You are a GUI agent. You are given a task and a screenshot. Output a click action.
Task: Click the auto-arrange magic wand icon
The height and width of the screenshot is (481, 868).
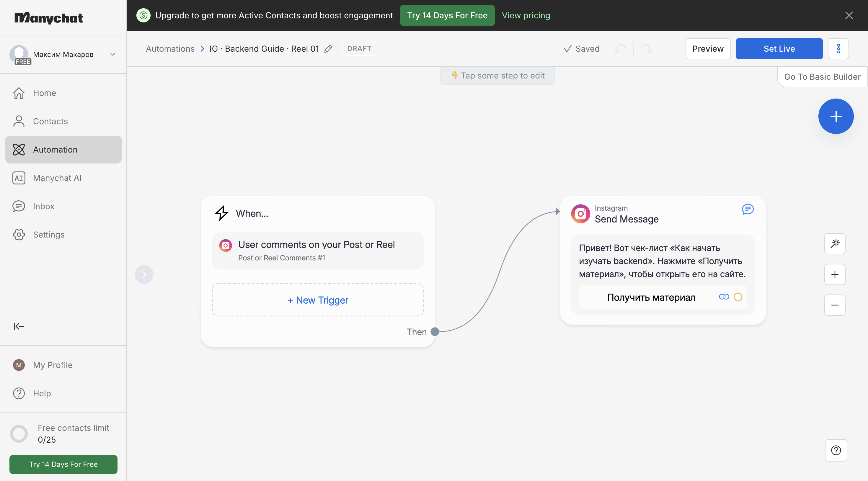[835, 243]
